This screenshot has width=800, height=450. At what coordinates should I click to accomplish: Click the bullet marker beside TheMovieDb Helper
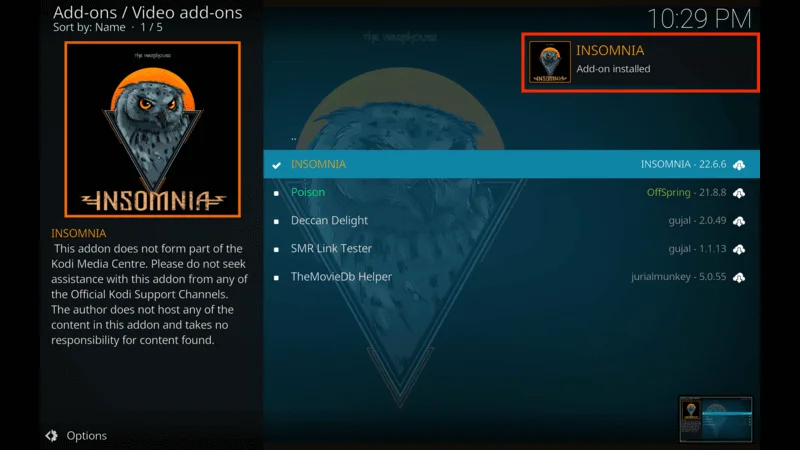point(276,278)
